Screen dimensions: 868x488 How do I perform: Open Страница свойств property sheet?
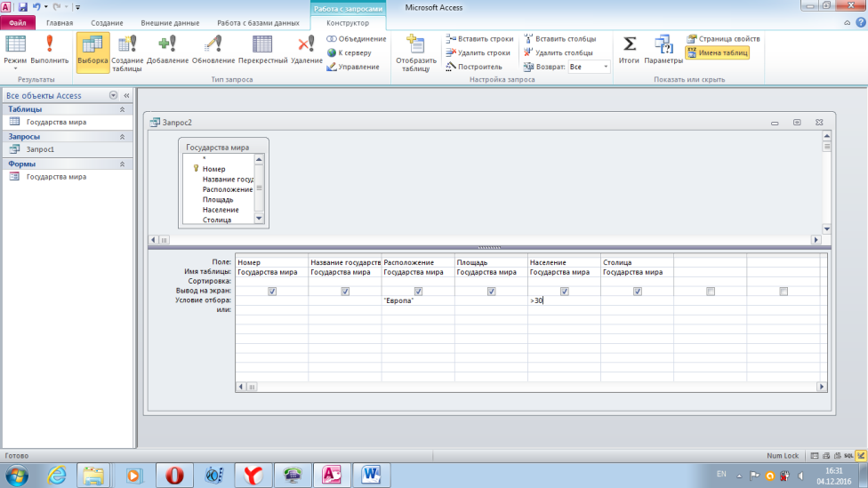723,39
